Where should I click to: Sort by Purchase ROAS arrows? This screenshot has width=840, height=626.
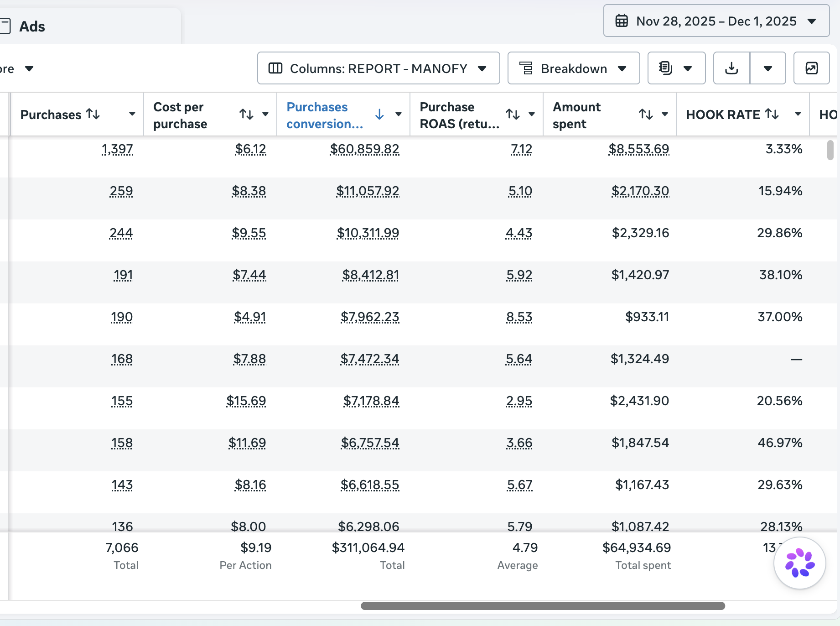(513, 114)
